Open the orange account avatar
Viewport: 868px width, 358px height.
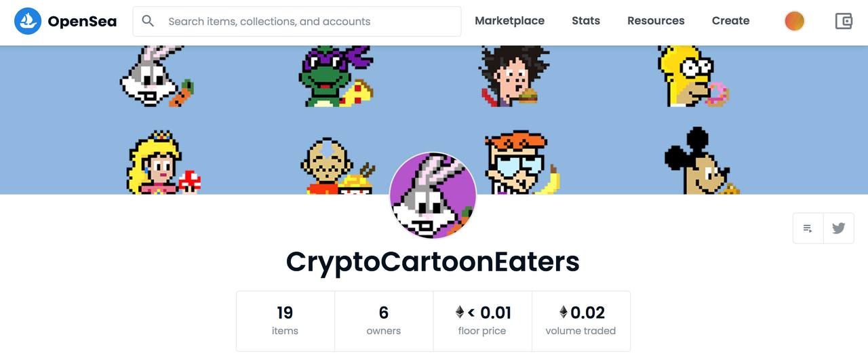794,21
